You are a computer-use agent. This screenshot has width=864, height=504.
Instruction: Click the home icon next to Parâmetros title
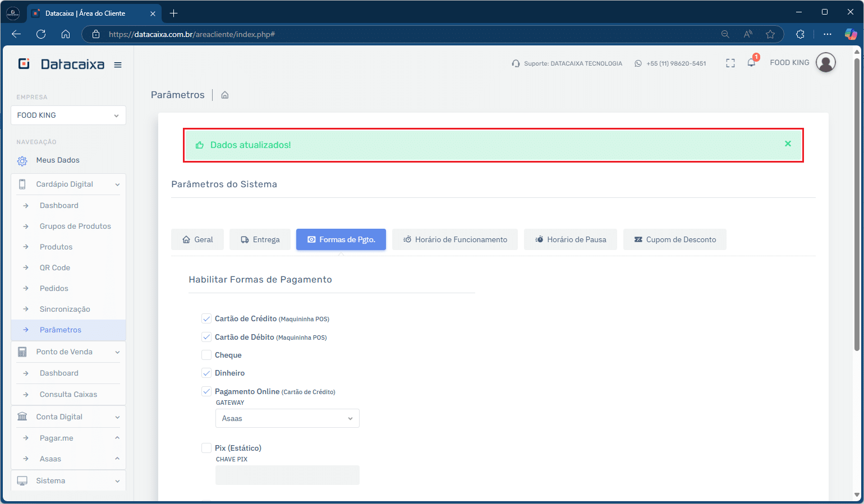[225, 95]
